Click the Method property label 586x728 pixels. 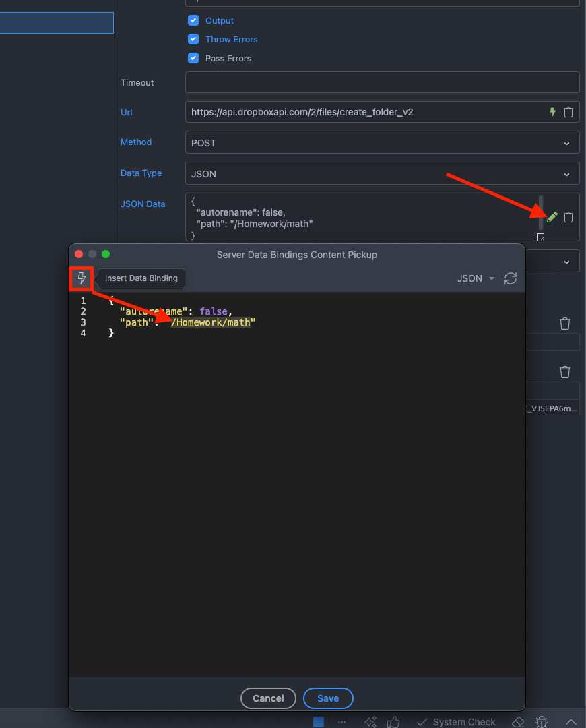[136, 142]
